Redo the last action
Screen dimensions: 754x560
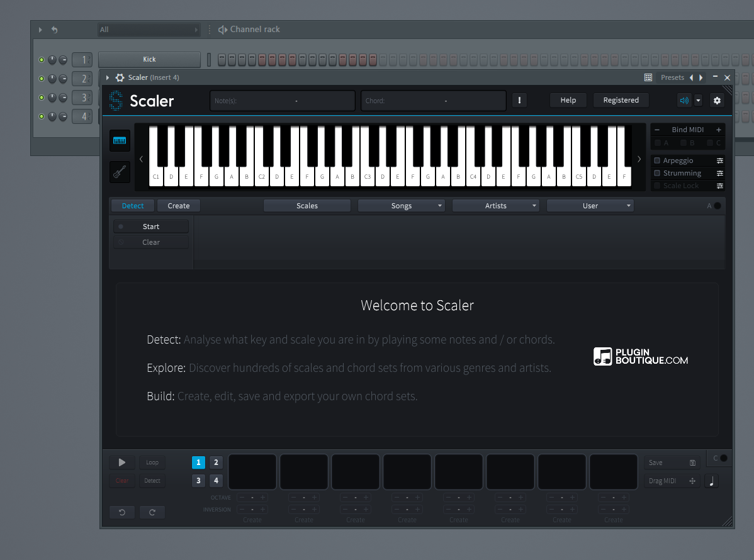(x=152, y=512)
